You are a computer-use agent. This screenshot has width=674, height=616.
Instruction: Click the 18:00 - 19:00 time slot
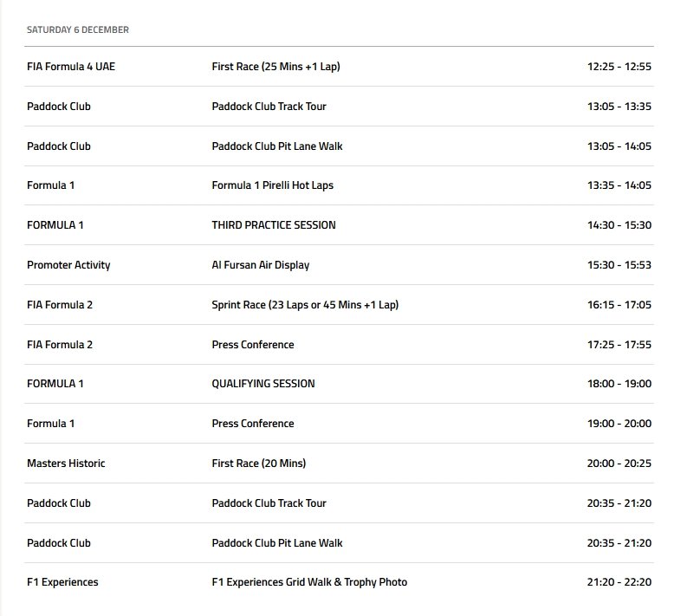[619, 384]
